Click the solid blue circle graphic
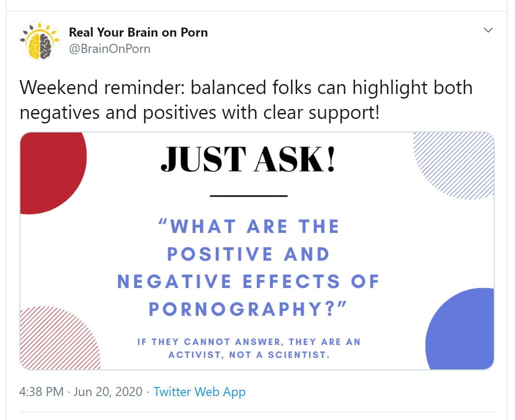This screenshot has width=515, height=420. tap(463, 330)
